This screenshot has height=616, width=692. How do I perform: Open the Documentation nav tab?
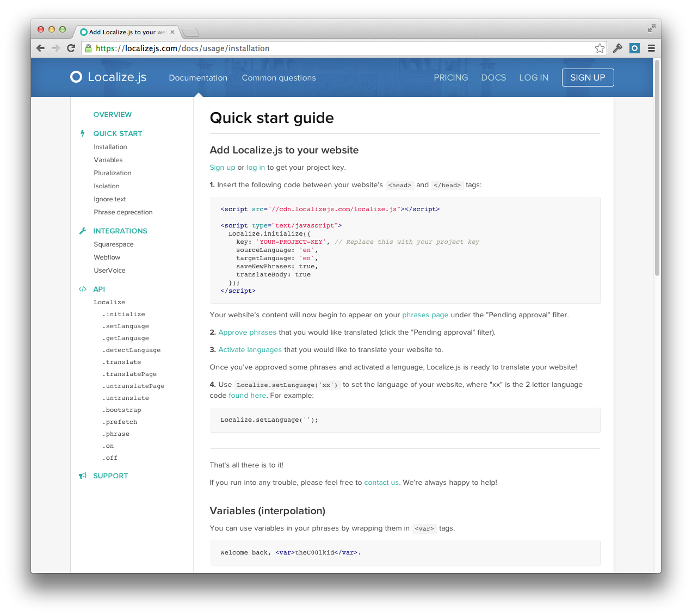point(198,78)
